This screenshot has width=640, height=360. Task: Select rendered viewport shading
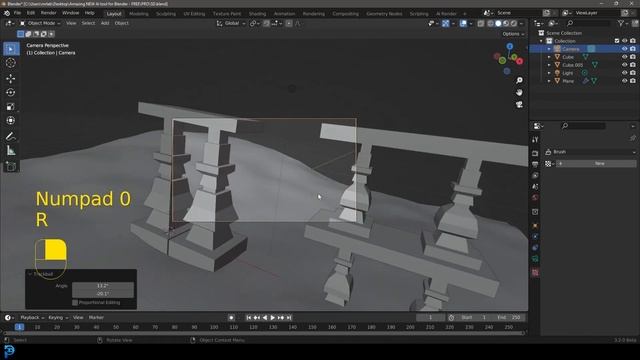(514, 24)
